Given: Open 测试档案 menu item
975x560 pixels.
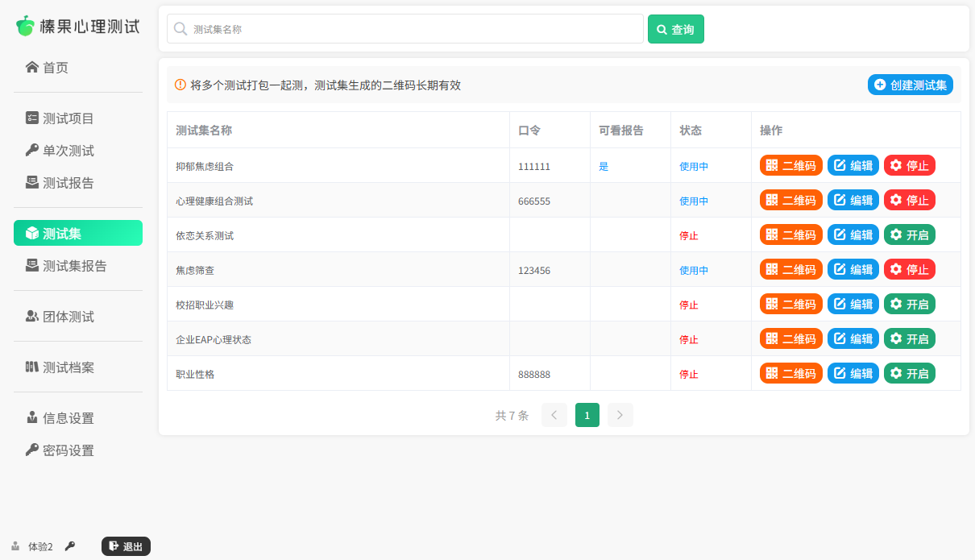Looking at the screenshot, I should [78, 367].
